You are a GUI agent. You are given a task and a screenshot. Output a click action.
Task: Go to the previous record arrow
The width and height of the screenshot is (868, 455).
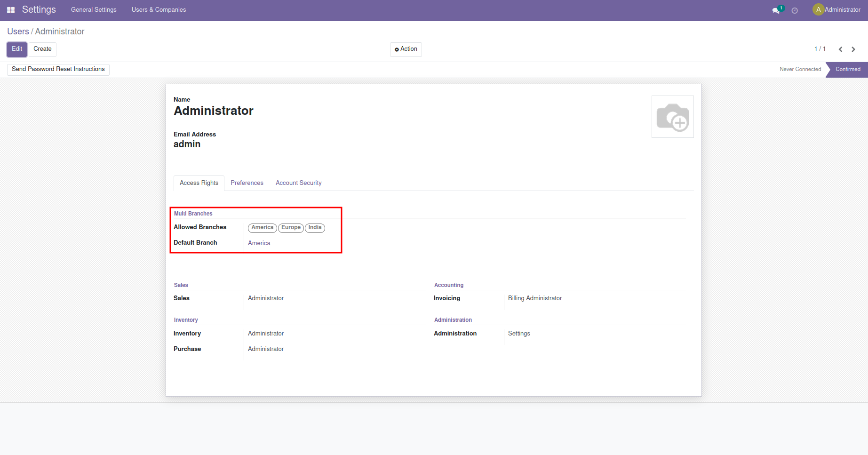coord(840,49)
